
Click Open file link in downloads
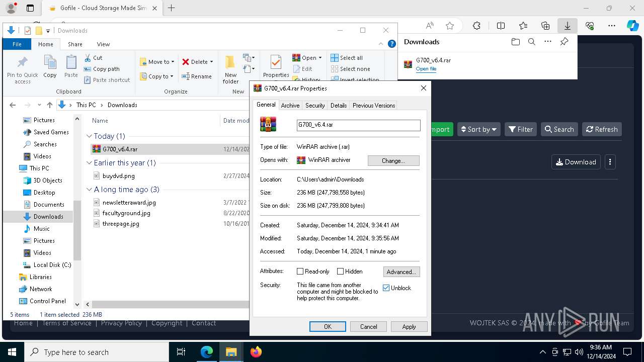coord(426,69)
